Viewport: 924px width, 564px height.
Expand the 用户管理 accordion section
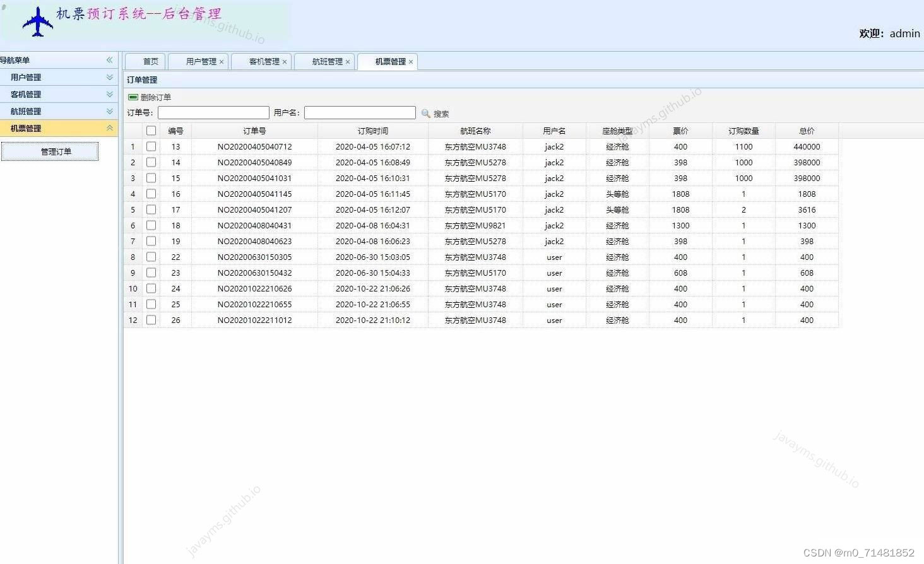coord(109,77)
